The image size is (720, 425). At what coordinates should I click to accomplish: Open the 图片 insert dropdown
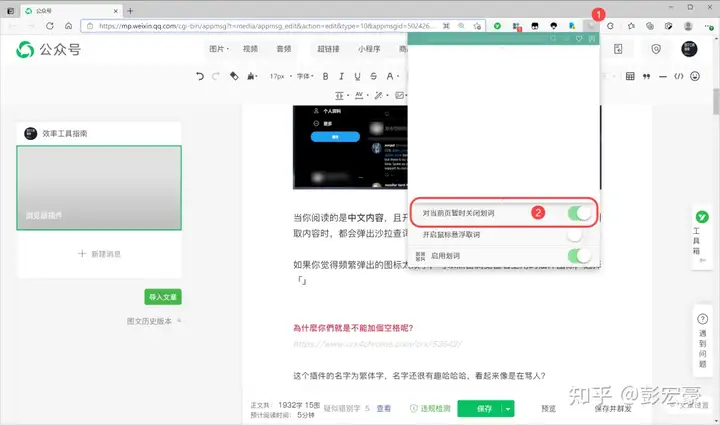219,49
